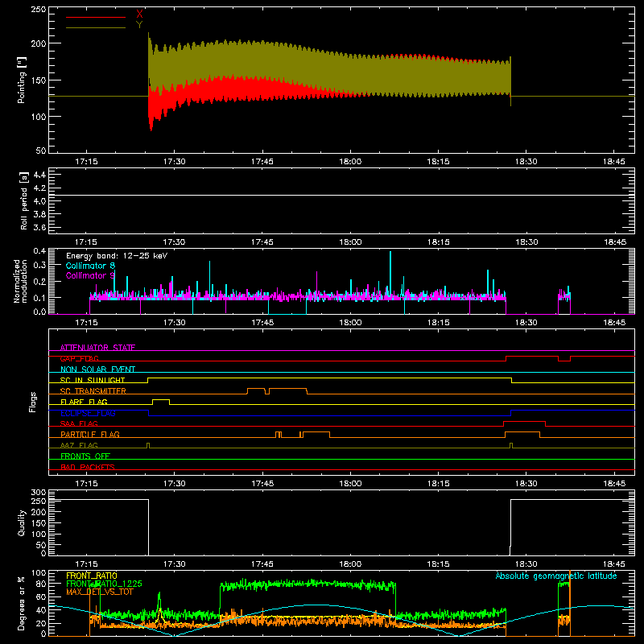644x644 pixels.
Task: Select the blue 'ECLIPSE_FLAG' label
Action: point(88,413)
